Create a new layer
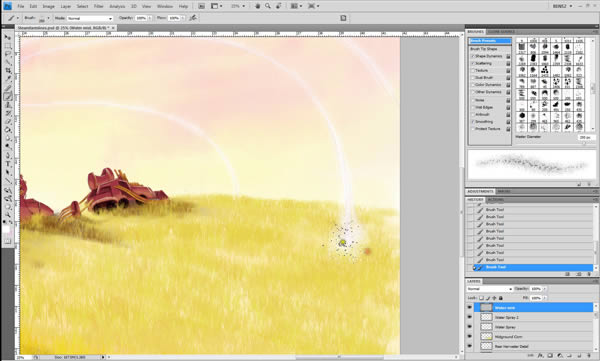600x361 pixels. coord(579,356)
